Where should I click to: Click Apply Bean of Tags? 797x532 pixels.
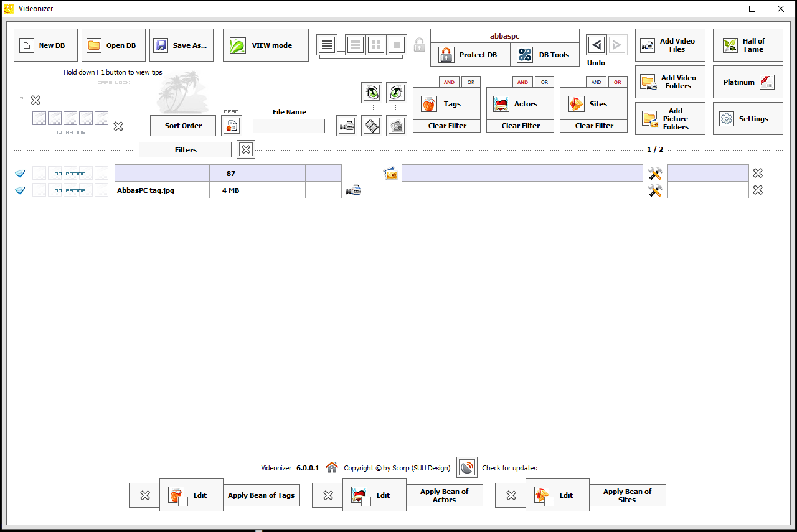pos(261,495)
